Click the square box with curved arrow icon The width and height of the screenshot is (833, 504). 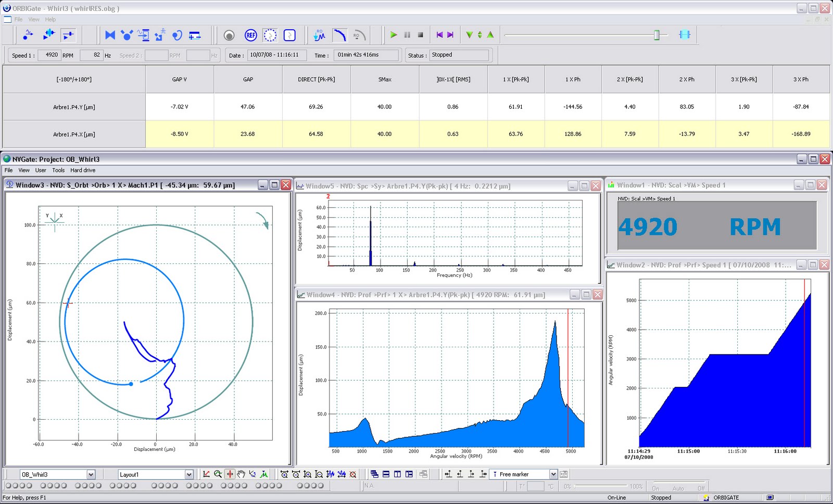pyautogui.click(x=289, y=35)
